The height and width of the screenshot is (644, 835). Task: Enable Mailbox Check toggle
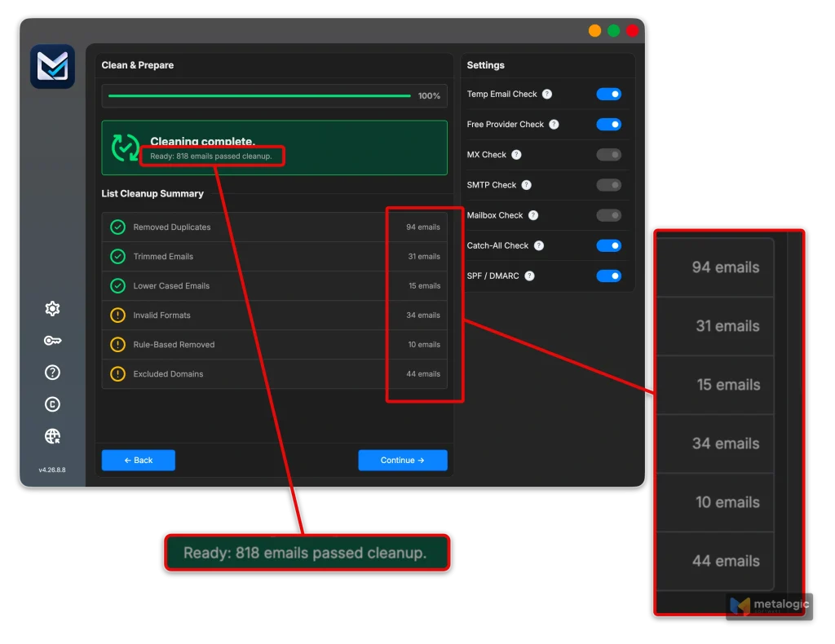tap(608, 215)
